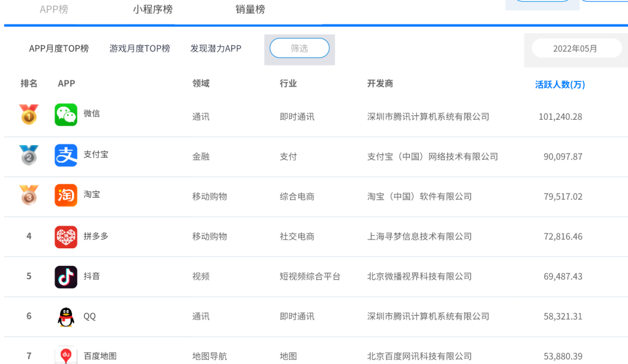Viewport: 628px width, 364px height.
Task: Click the Alipay app icon
Action: [x=66, y=155]
